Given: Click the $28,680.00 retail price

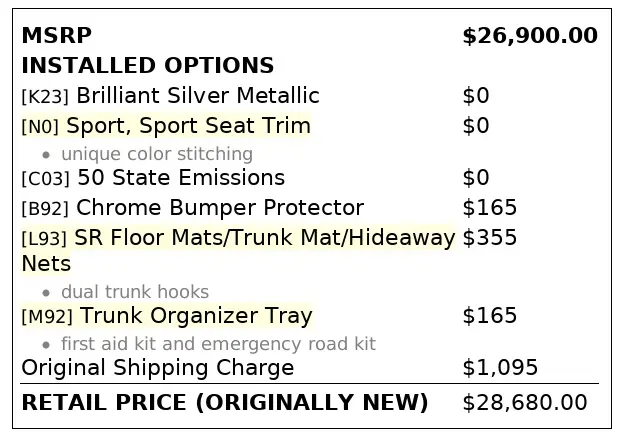Looking at the screenshot, I should 525,402.
